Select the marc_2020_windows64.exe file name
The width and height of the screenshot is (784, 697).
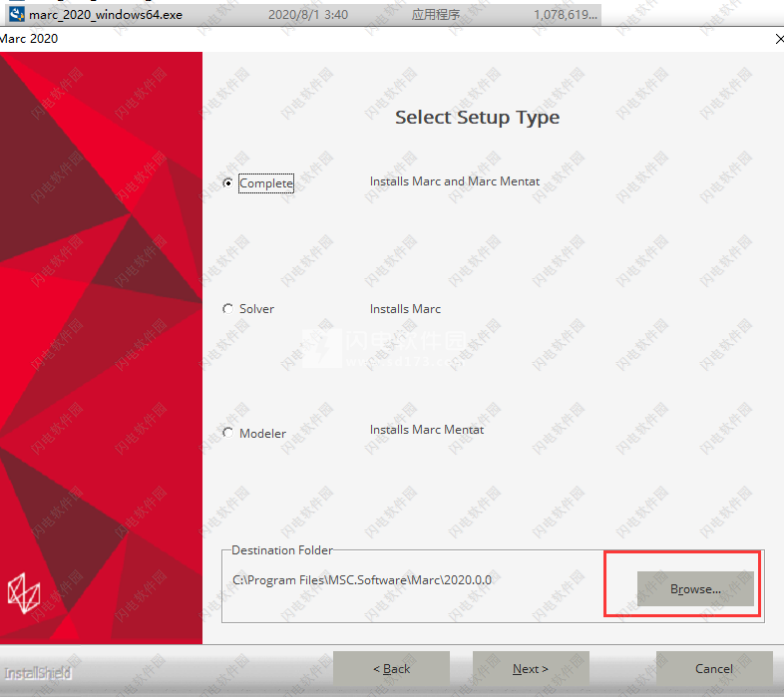coord(106,15)
